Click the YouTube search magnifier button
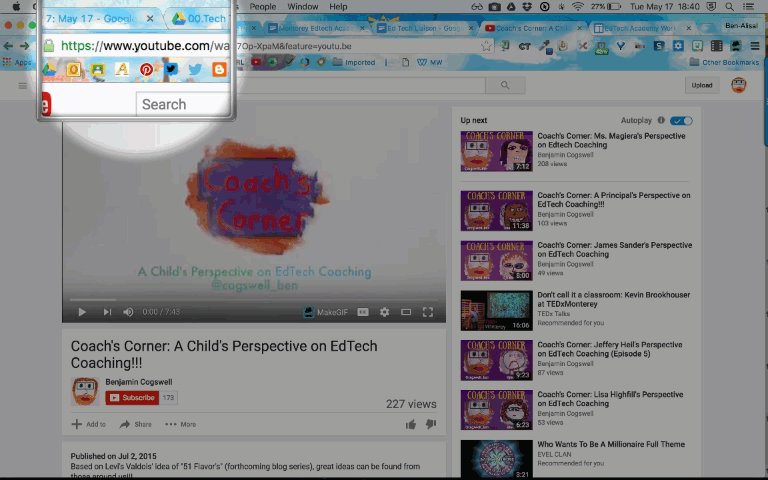The height and width of the screenshot is (480, 768). [505, 85]
